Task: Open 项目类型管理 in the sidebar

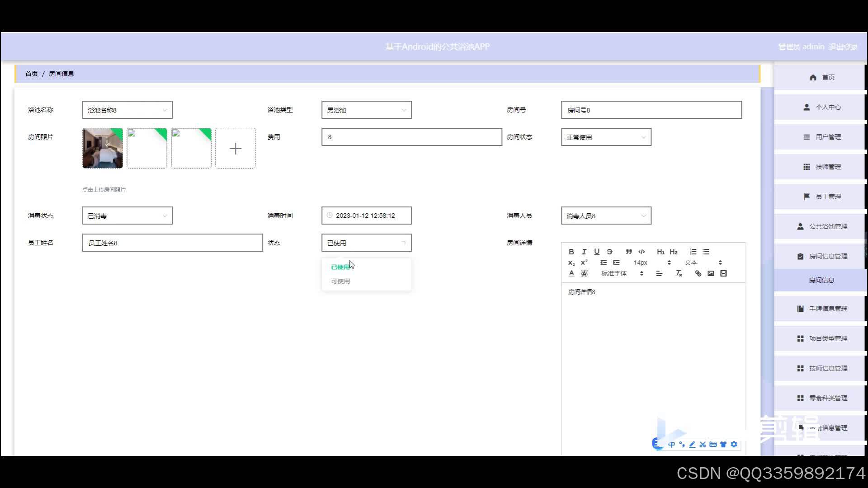Action: pyautogui.click(x=820, y=338)
